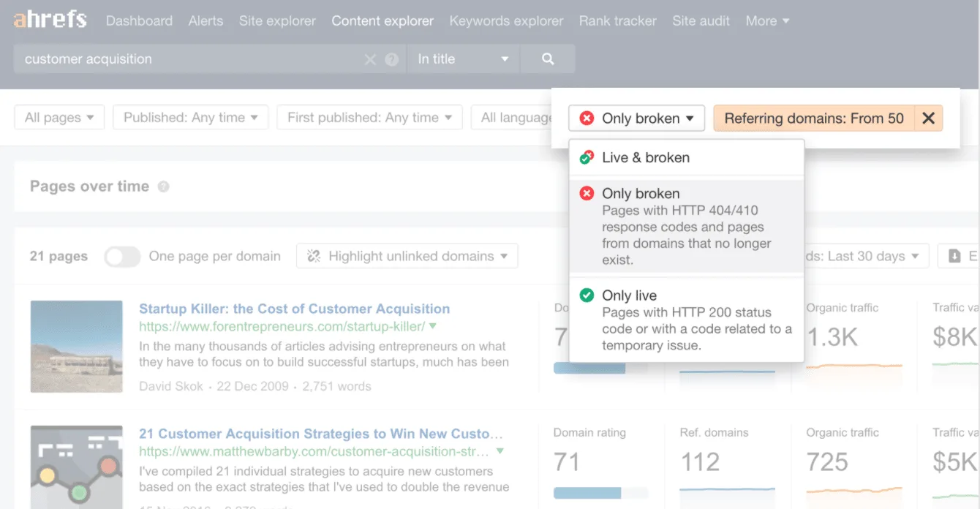980x509 pixels.
Task: Open the Startup Killer article title link
Action: point(295,309)
